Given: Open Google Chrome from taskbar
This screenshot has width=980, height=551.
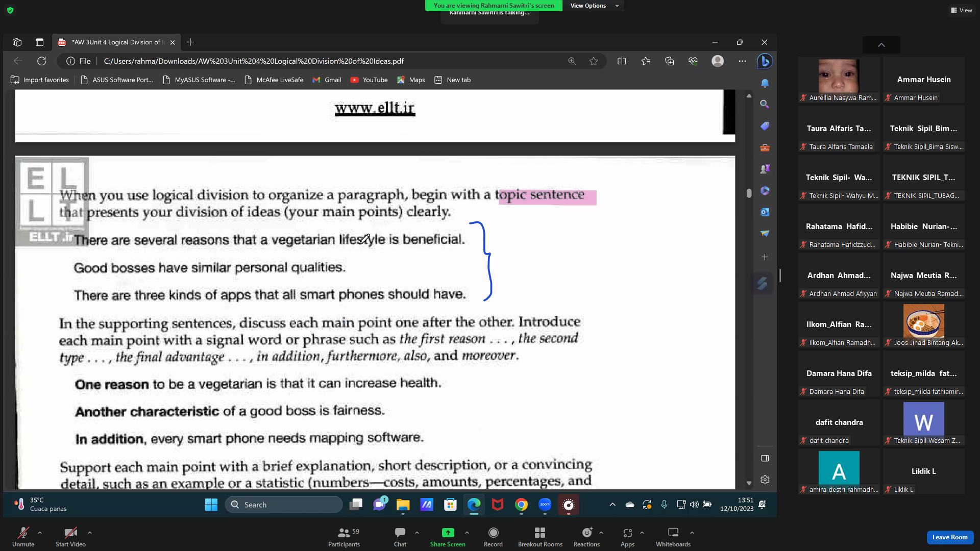Looking at the screenshot, I should pyautogui.click(x=521, y=505).
